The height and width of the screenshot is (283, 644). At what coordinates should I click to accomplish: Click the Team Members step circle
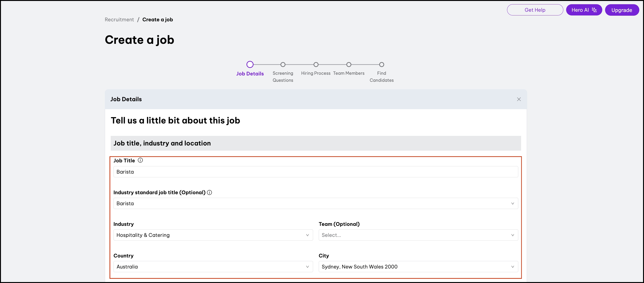[x=349, y=64]
